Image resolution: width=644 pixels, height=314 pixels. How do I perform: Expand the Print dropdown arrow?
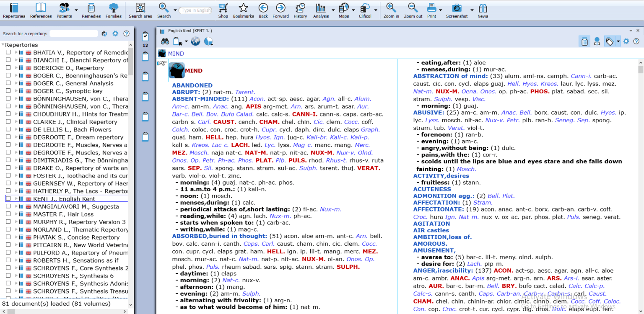click(441, 10)
